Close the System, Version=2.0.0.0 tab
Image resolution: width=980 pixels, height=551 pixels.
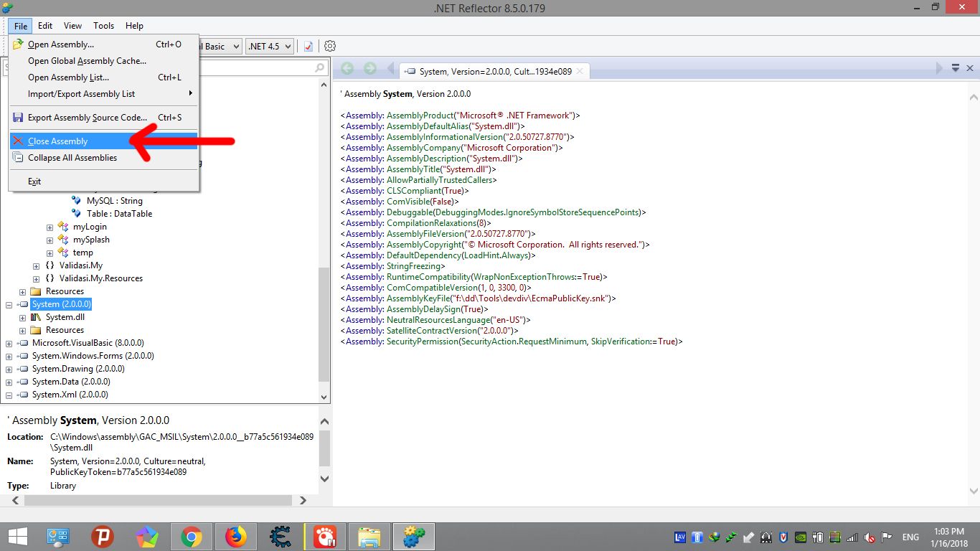point(580,71)
